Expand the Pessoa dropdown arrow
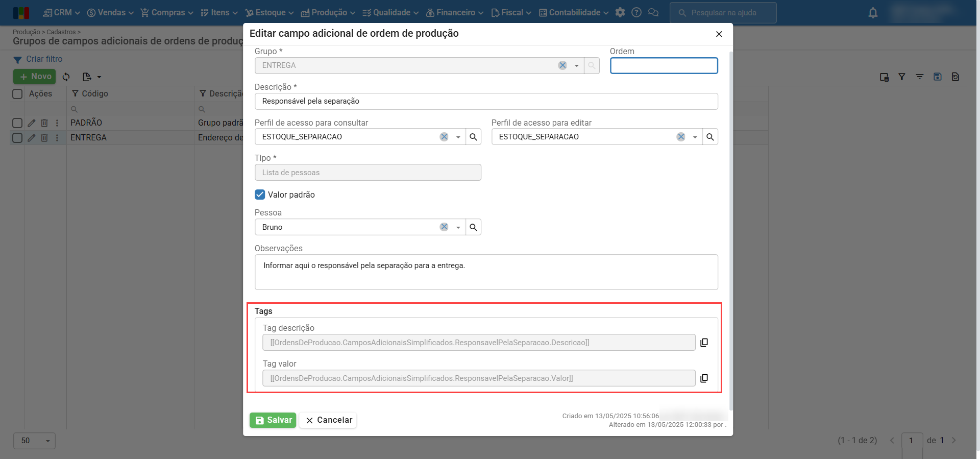 (x=458, y=227)
